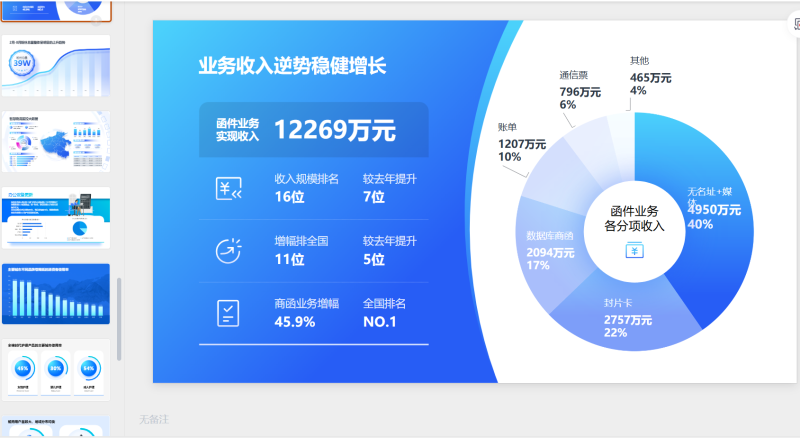Click the partially visible icon at slide's top-right corner

point(796,23)
